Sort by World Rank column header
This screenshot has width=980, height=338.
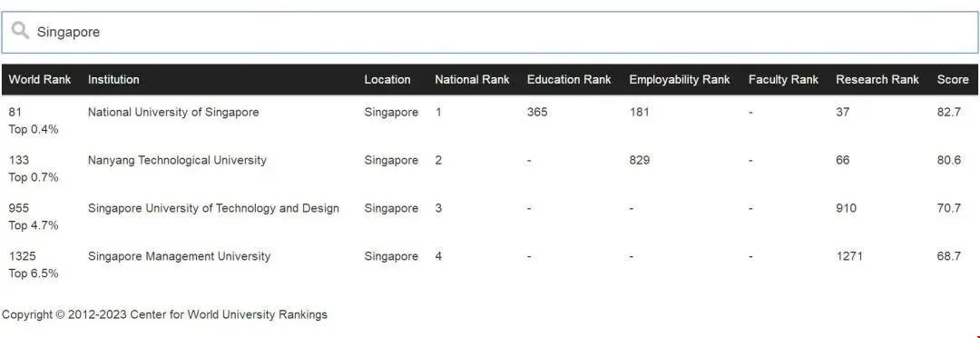[x=40, y=79]
